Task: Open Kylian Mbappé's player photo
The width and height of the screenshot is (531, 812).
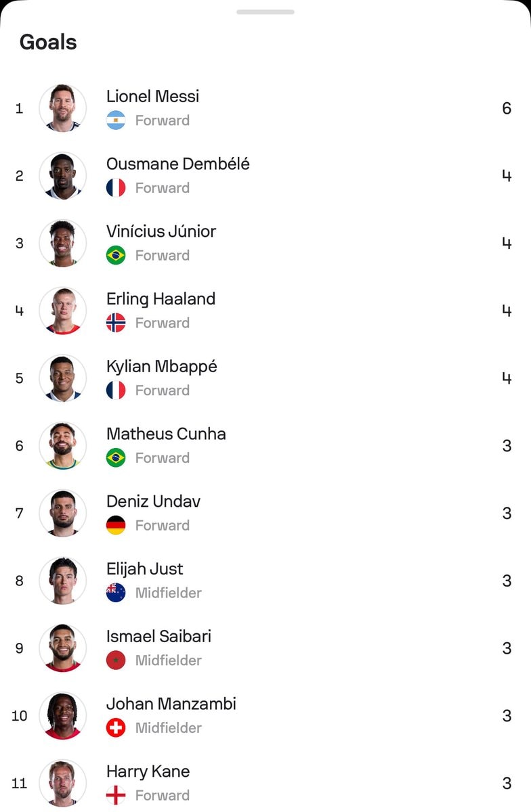Action: tap(63, 378)
